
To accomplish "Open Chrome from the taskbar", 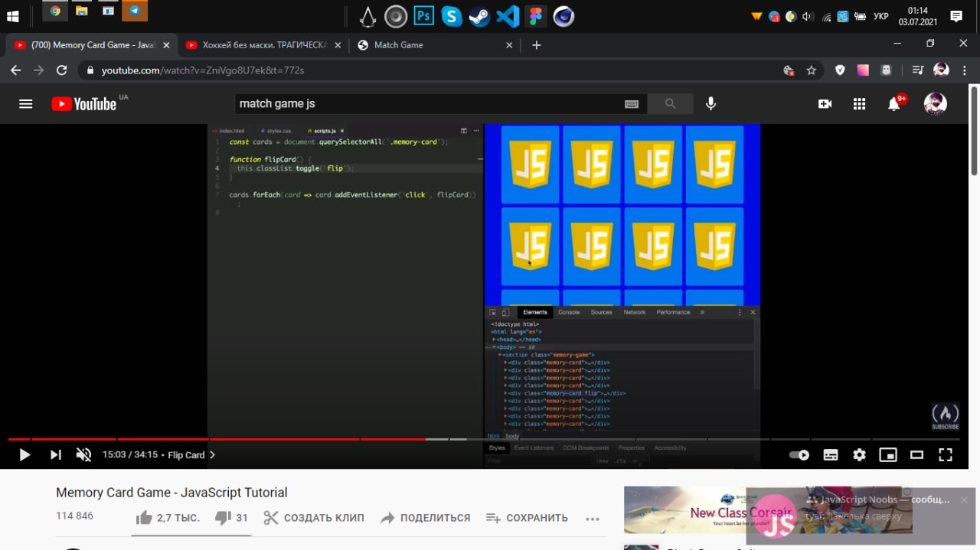I will click(55, 11).
